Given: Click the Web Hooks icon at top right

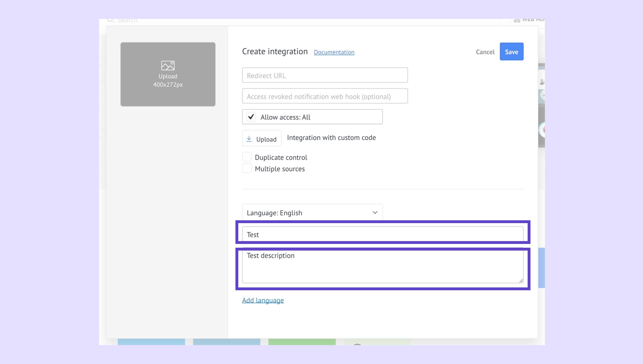Looking at the screenshot, I should 517,20.
